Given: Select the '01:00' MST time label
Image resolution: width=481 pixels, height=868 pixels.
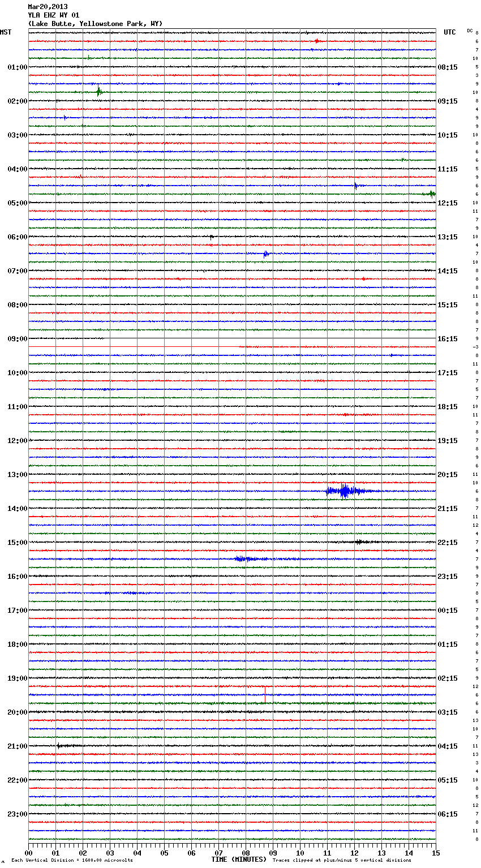Looking at the screenshot, I should [18, 67].
